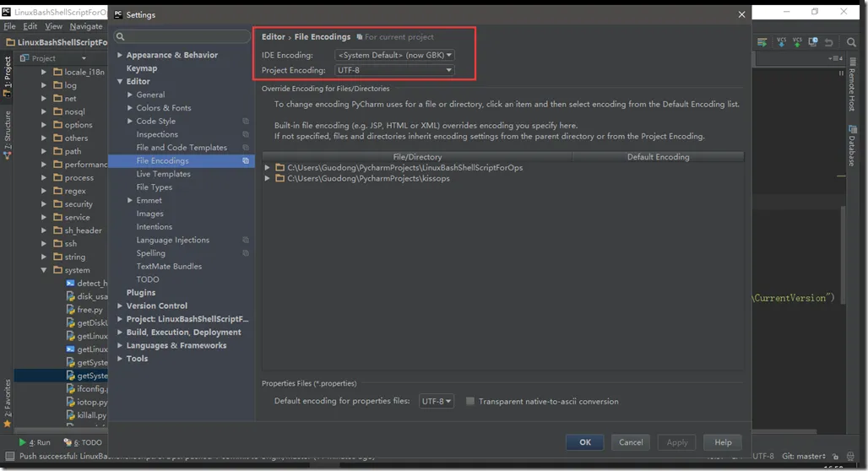868x471 pixels.
Task: Focus the Settings search input field
Action: (182, 36)
